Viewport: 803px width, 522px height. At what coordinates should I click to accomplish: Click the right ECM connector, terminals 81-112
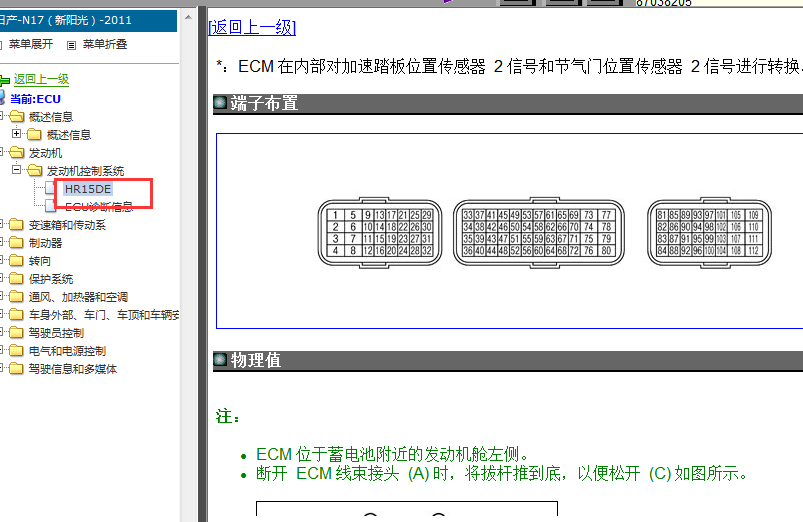click(x=709, y=233)
